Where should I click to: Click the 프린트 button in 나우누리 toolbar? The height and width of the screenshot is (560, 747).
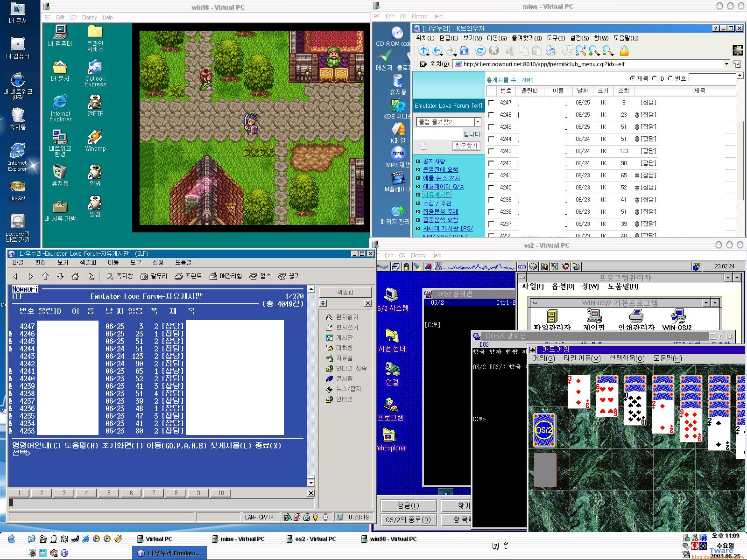pos(189,276)
